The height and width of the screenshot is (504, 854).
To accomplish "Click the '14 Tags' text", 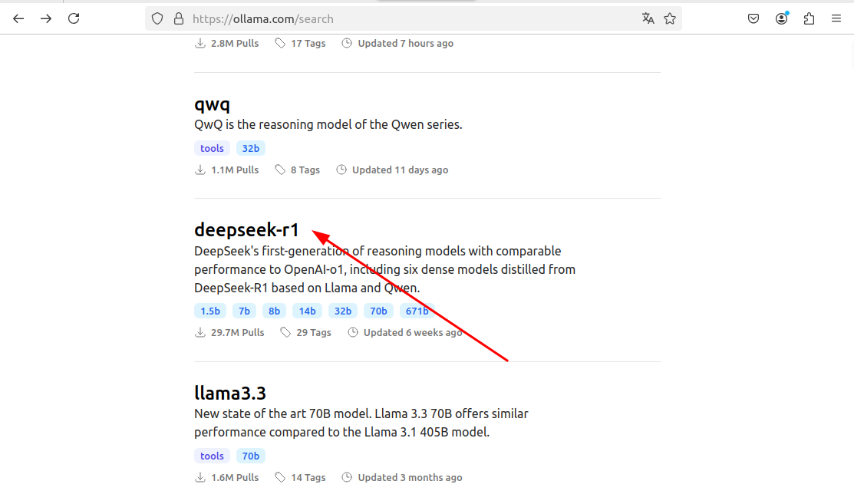I will click(308, 477).
